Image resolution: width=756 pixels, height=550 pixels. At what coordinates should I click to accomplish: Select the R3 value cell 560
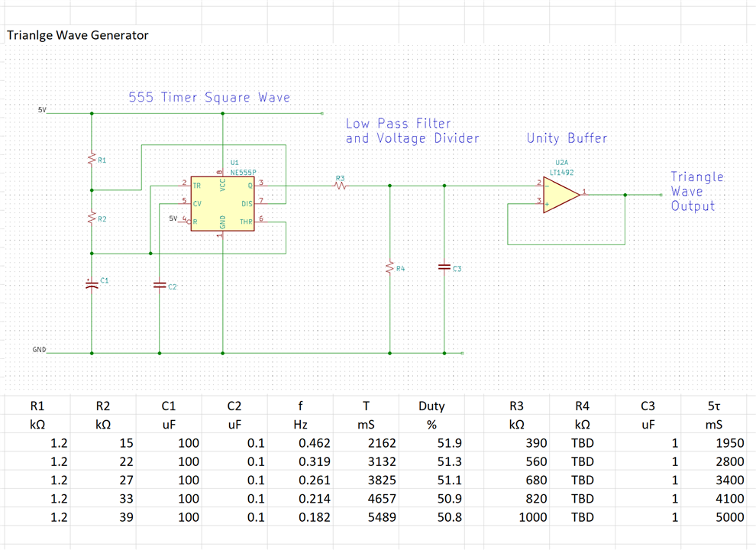(x=516, y=461)
